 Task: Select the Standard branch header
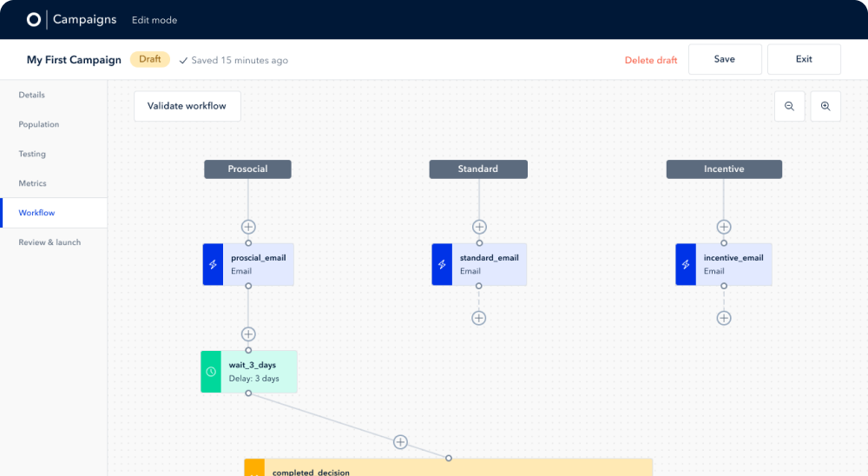[x=478, y=169]
